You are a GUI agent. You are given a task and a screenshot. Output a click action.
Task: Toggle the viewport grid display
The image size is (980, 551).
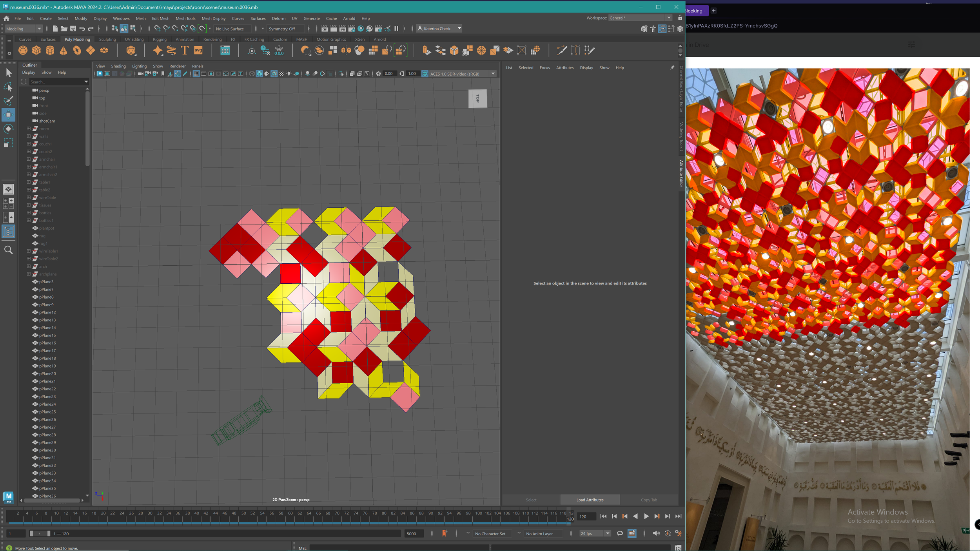[x=196, y=74]
